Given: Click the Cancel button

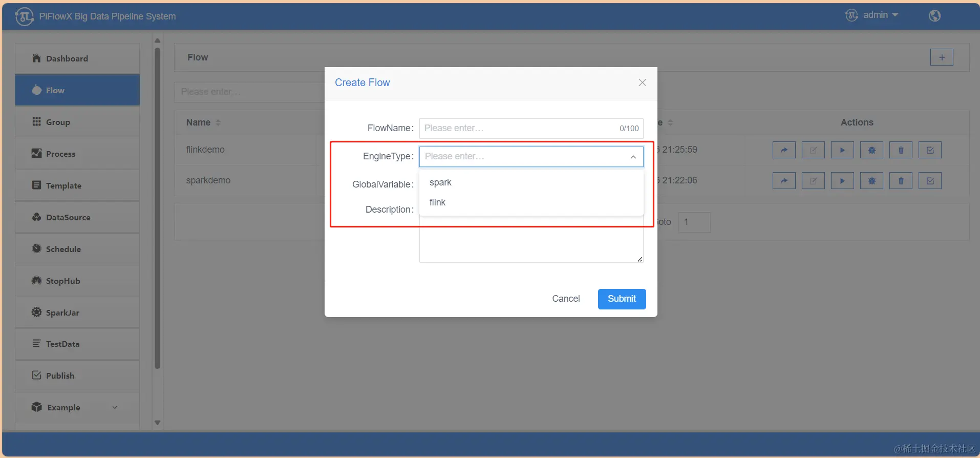Looking at the screenshot, I should pos(566,299).
